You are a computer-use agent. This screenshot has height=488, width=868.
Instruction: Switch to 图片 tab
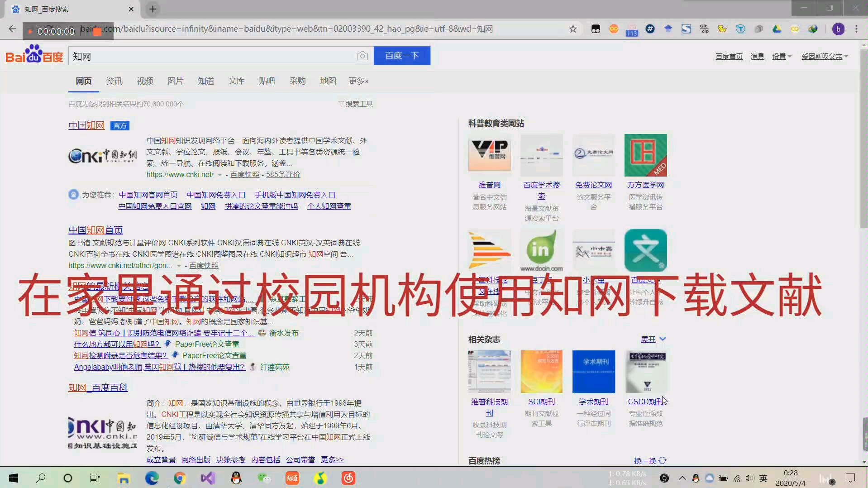coord(175,81)
